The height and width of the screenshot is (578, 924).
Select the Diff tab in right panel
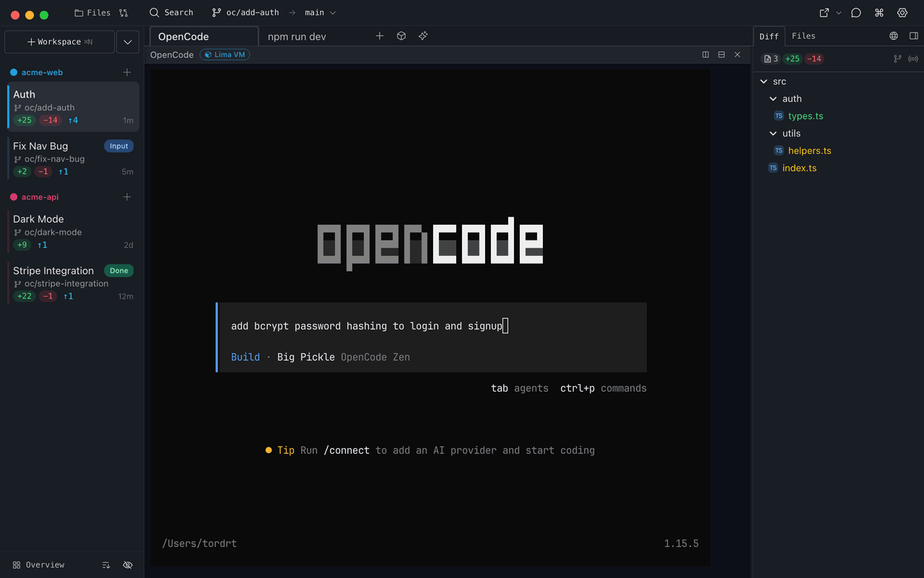tap(769, 36)
